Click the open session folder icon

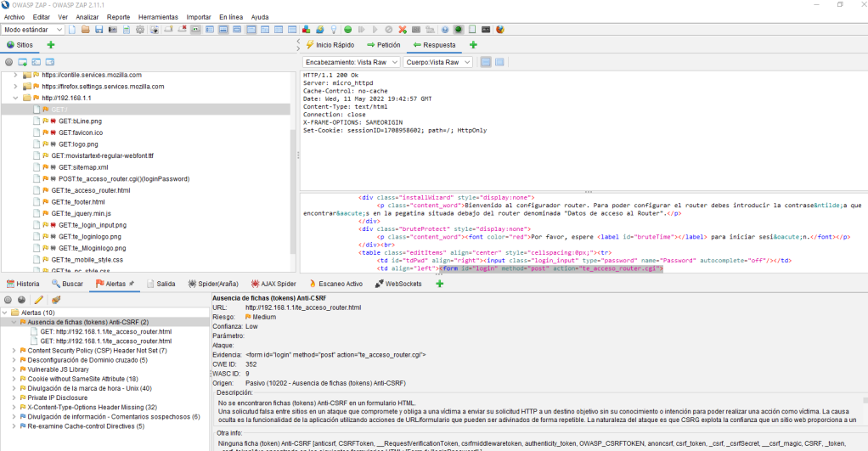point(85,30)
